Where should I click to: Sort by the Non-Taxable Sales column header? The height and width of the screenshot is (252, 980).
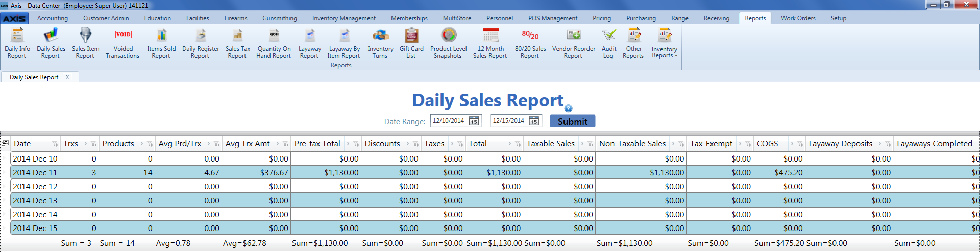632,144
